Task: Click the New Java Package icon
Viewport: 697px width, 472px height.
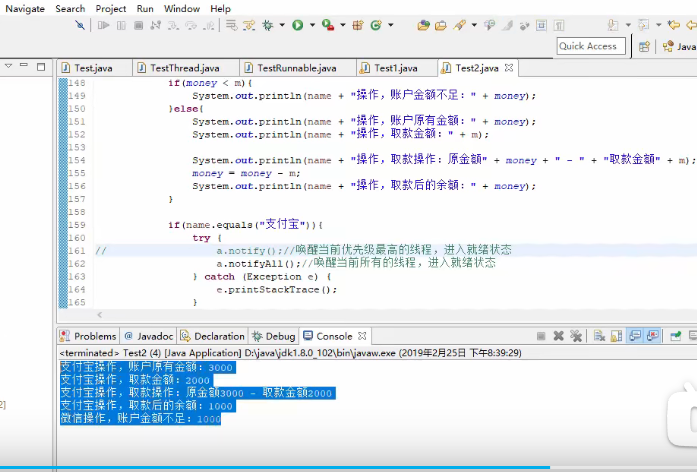Action: coord(358,25)
